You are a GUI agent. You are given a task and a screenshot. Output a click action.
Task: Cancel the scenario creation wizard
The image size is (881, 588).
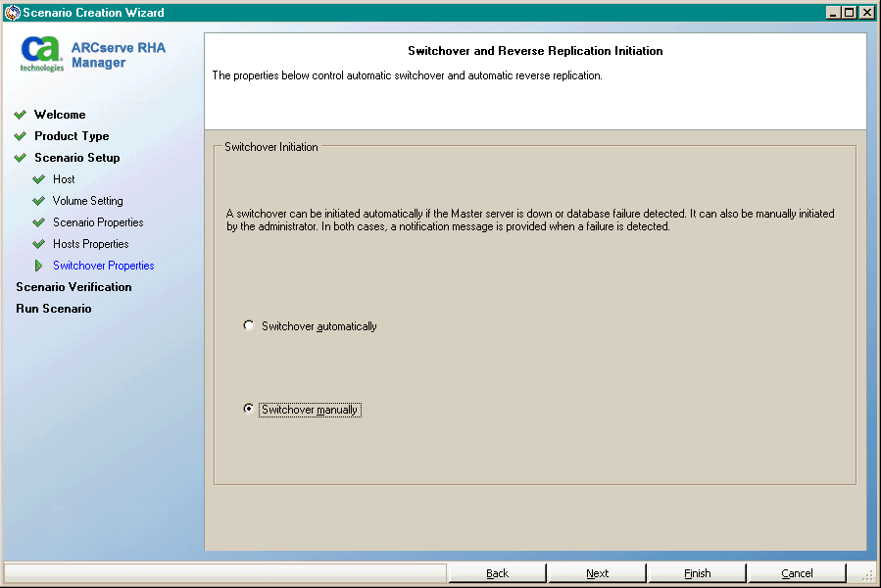point(797,572)
